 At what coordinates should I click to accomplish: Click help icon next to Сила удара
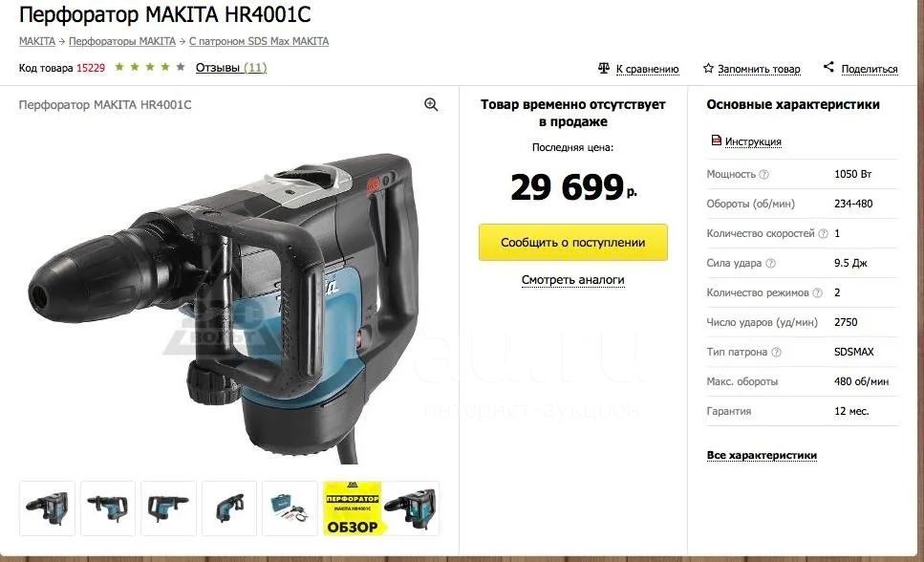click(x=770, y=263)
